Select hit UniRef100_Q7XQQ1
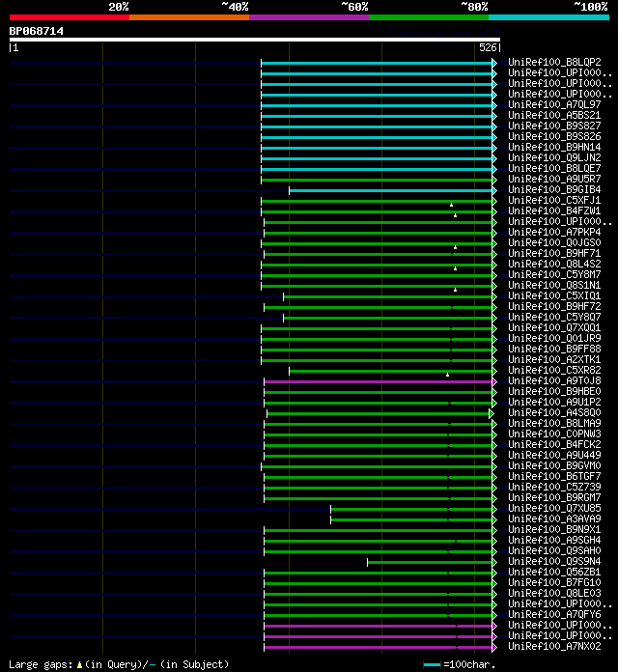Viewport: 618px width, 672px height. coord(554,328)
